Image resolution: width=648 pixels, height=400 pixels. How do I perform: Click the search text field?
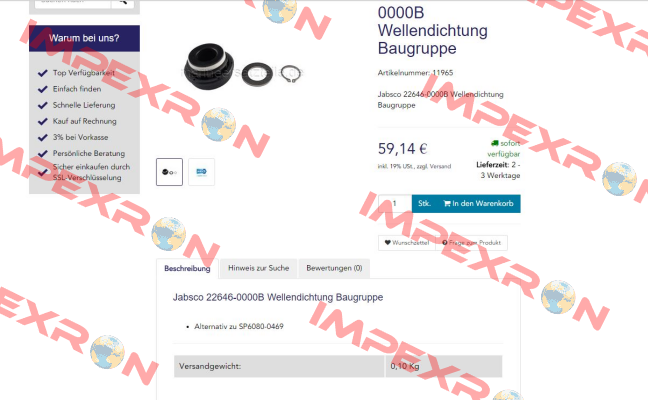[x=73, y=2]
